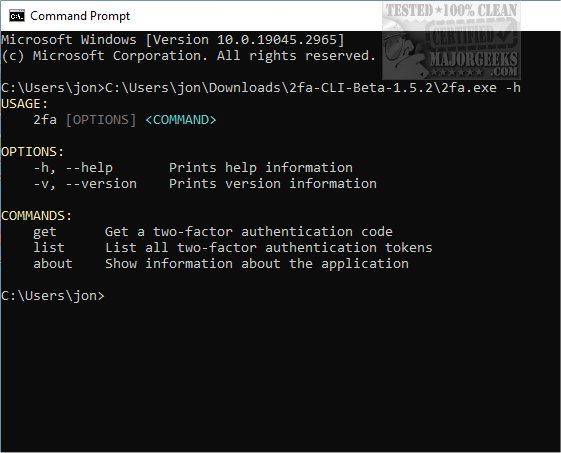Click the Command Prompt icon in title bar

point(17,16)
